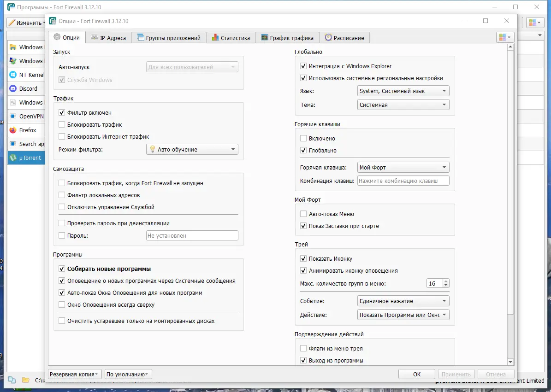This screenshot has width=551, height=392.
Task: Click the clock icon on Расписание tab
Action: tap(328, 37)
